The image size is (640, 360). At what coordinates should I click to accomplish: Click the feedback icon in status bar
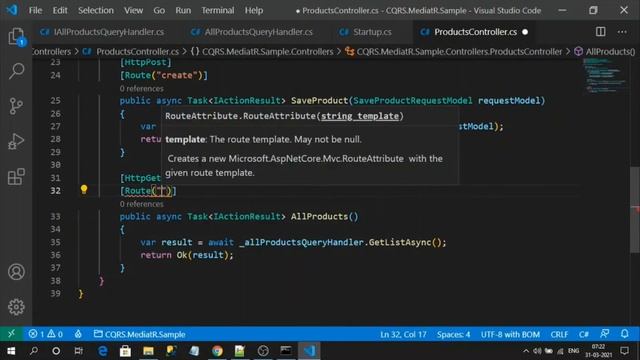(x=604, y=334)
